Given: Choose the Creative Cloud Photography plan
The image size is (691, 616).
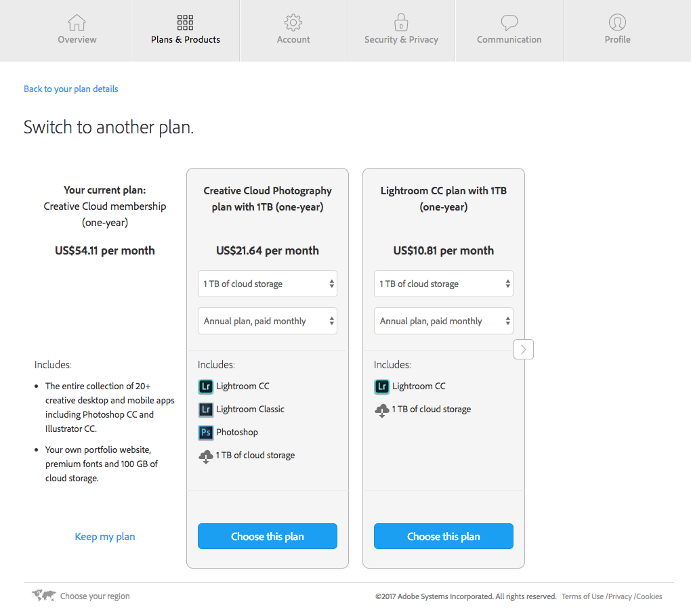Looking at the screenshot, I should (x=268, y=536).
